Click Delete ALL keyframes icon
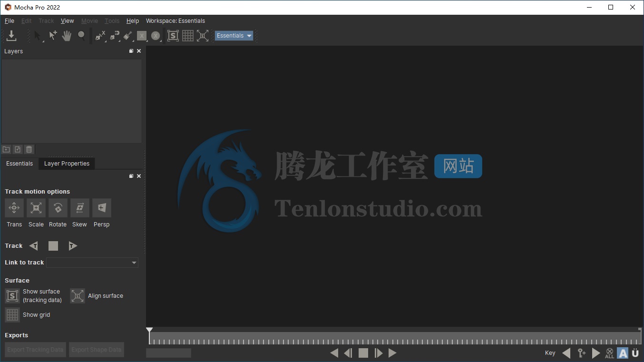The width and height of the screenshot is (644, 362). (x=610, y=353)
